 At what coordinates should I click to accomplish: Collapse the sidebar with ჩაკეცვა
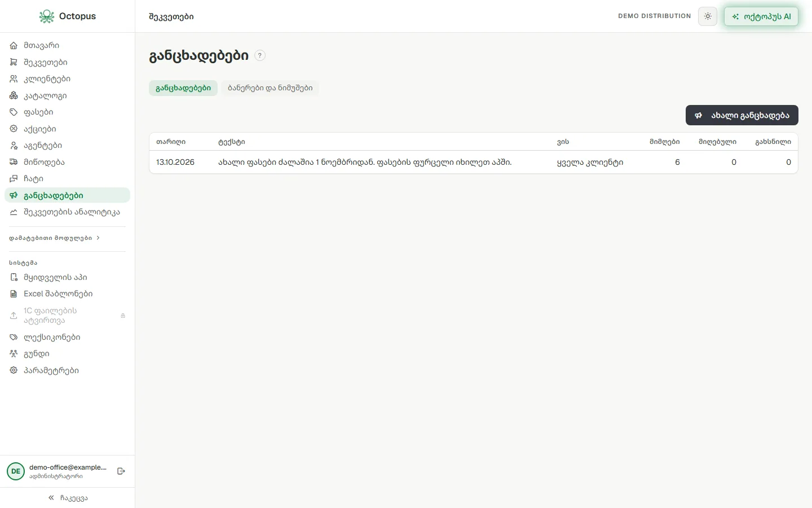click(68, 498)
